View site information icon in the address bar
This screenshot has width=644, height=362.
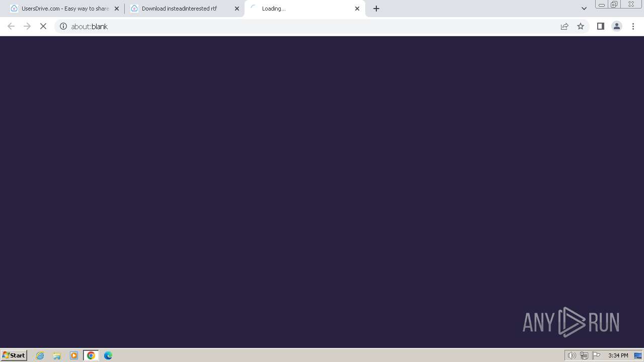click(63, 26)
